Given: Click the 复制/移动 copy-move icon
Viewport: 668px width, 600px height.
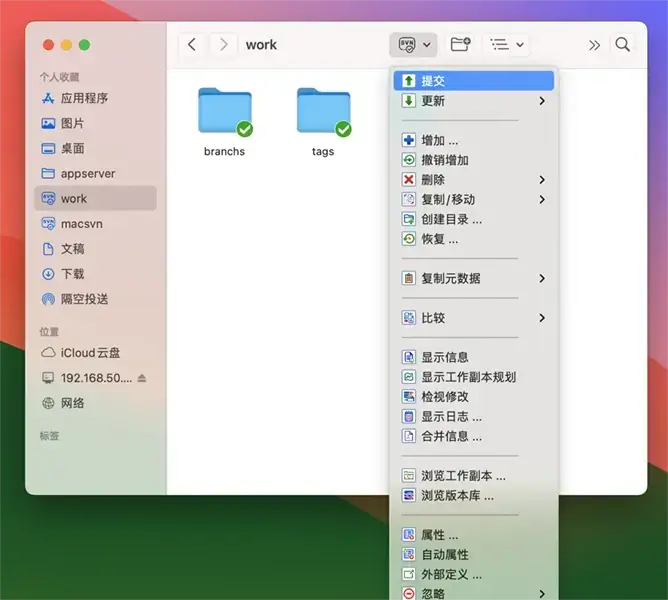Looking at the screenshot, I should pyautogui.click(x=409, y=199).
